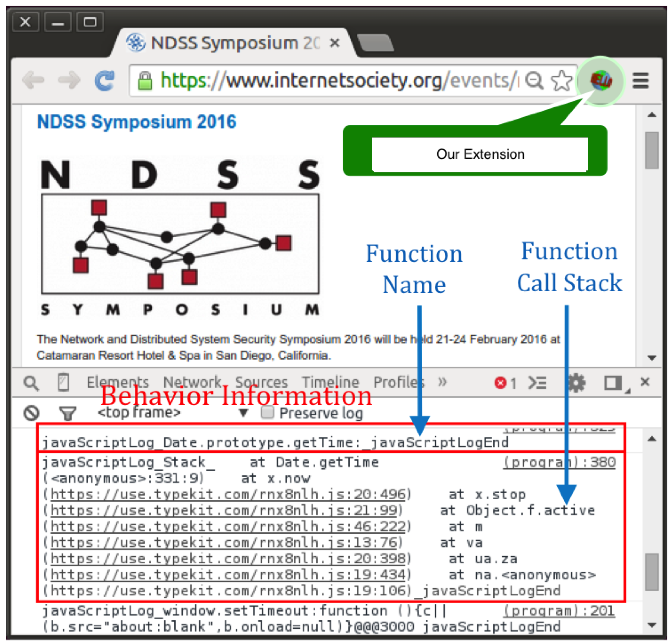This screenshot has height=644, width=672.
Task: Click the Date.prototype.getTime console log entry
Action: pos(275,442)
